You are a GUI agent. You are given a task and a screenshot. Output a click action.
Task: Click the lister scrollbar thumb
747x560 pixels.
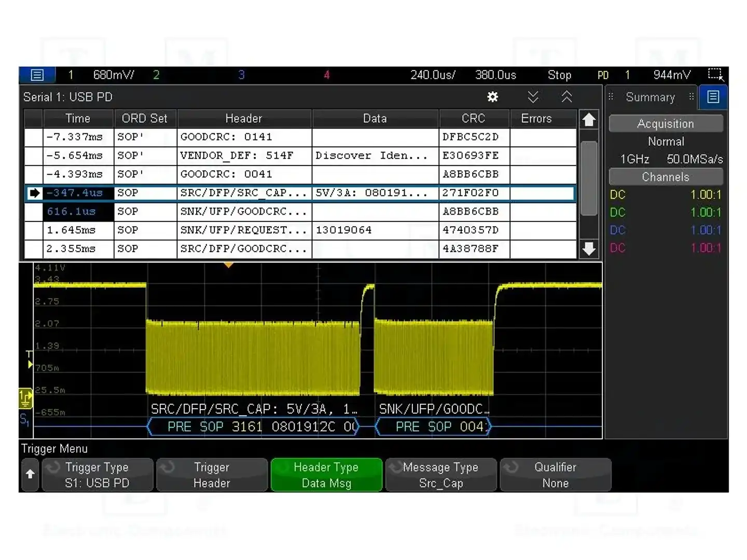(x=589, y=178)
